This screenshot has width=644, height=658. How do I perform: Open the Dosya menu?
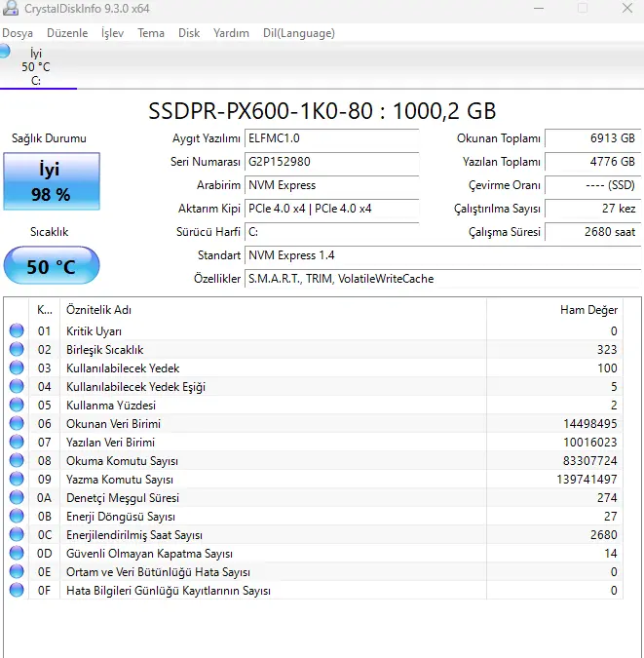(x=18, y=33)
